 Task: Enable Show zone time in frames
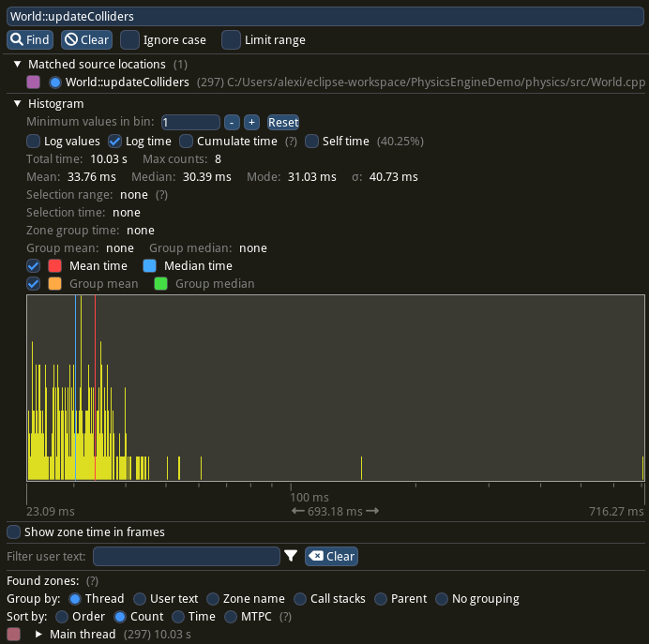point(14,532)
